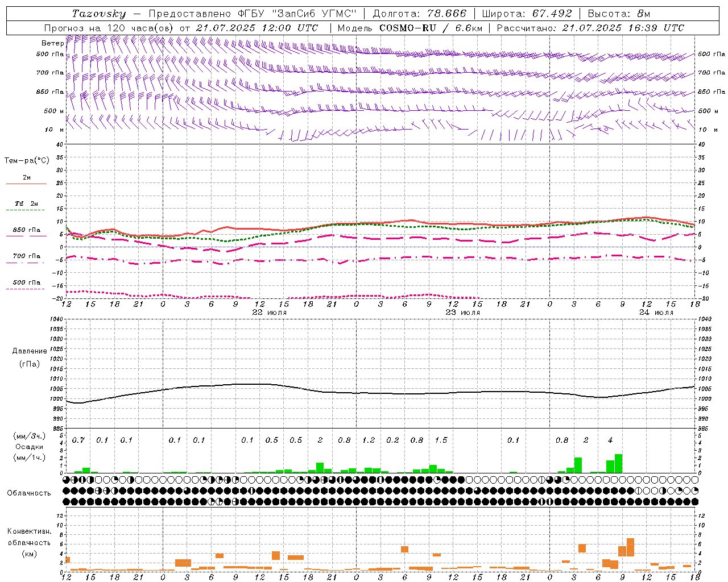Click the 24 июля date label
Image resolution: width=728 pixels, height=582 pixels.
(656, 313)
